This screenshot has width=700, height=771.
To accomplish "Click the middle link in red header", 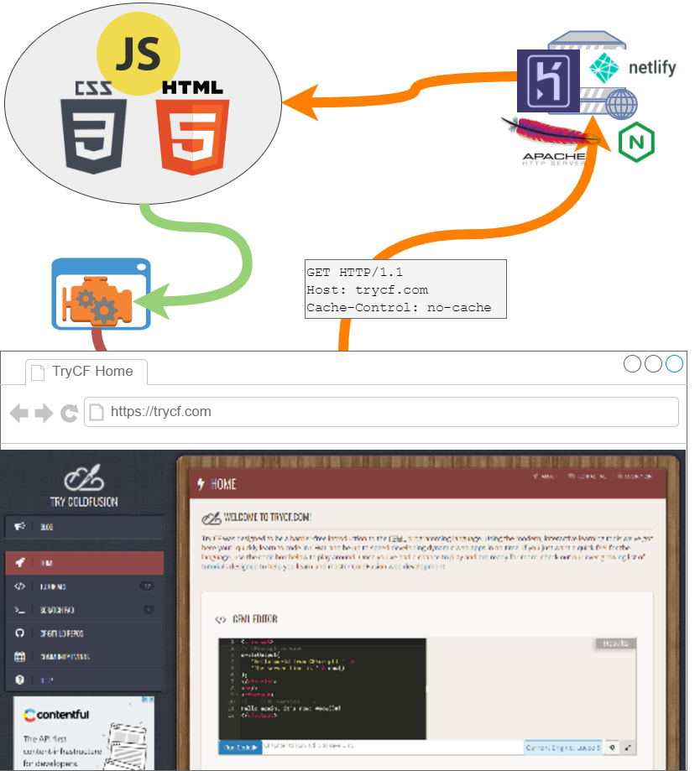I will 588,476.
